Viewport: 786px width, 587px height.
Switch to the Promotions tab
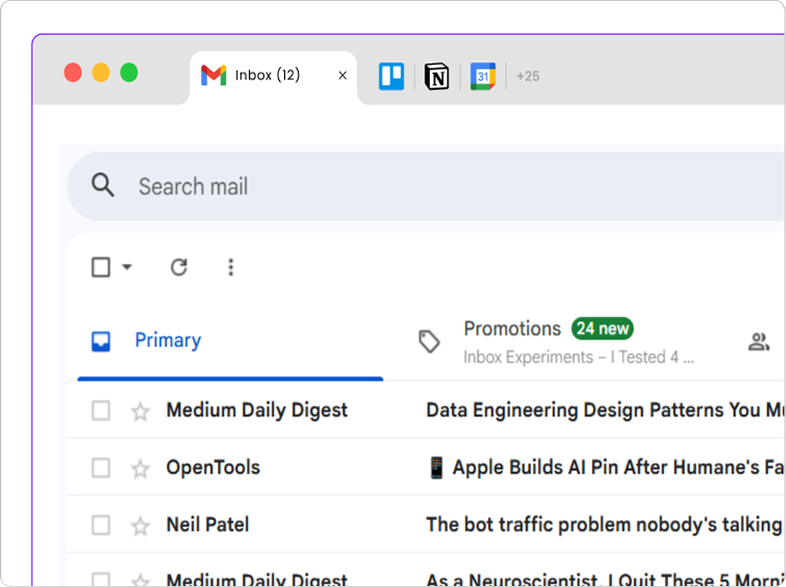(512, 329)
